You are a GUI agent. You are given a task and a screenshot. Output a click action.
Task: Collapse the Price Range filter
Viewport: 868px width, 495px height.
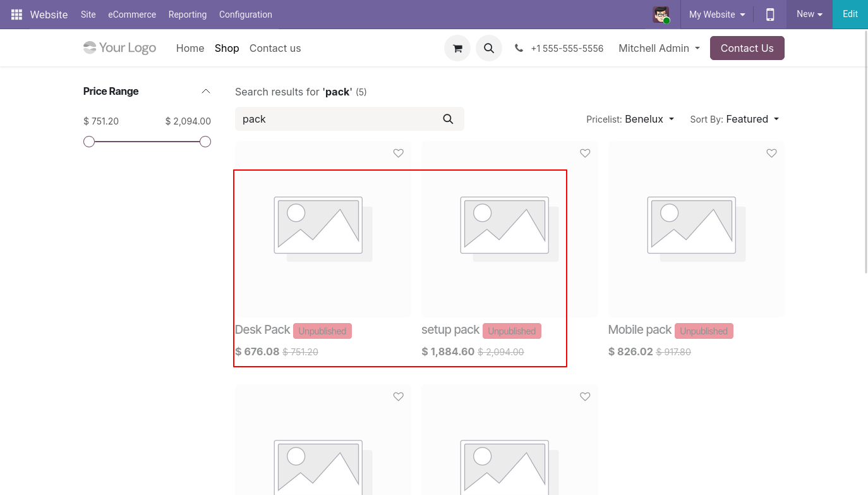click(x=206, y=92)
